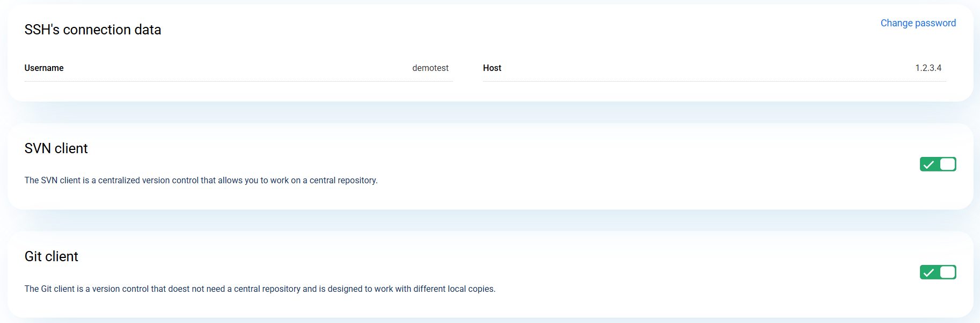Click the dotted line under Username row
The image size is (980, 323).
click(238, 82)
